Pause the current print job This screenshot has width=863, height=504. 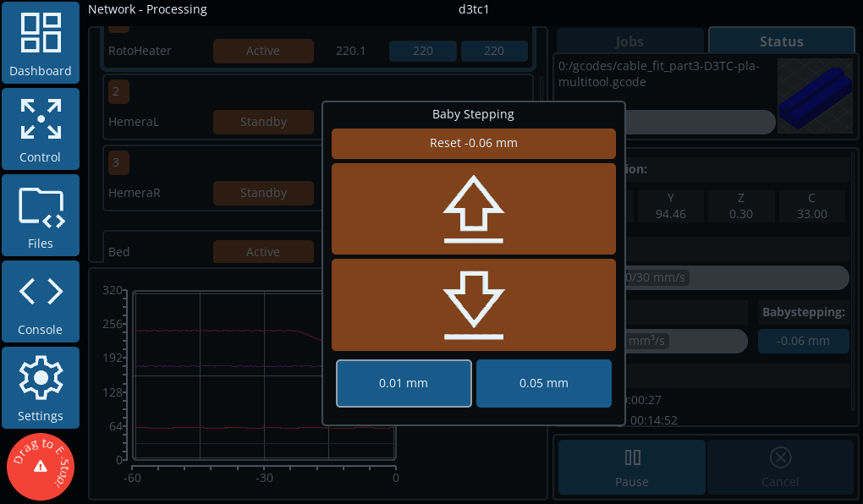(631, 467)
